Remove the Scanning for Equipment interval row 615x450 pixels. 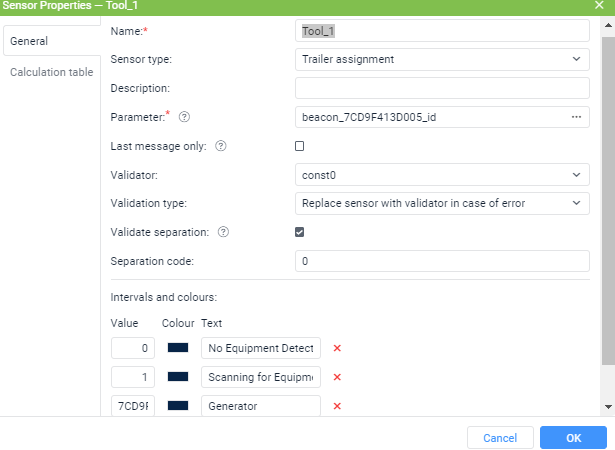point(337,377)
